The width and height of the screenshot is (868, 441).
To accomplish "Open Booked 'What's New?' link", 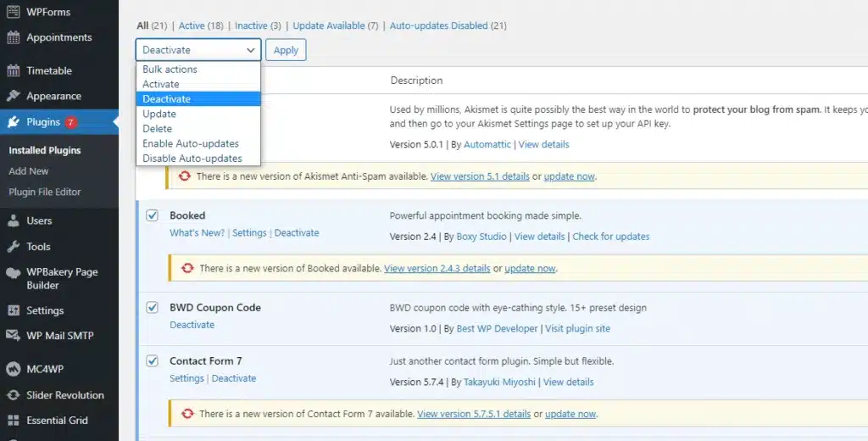I will 197,233.
